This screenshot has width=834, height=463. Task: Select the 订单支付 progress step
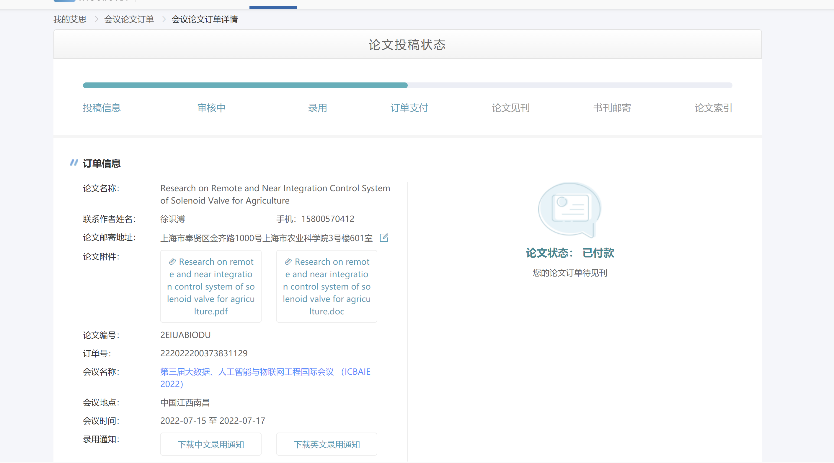[x=409, y=108]
